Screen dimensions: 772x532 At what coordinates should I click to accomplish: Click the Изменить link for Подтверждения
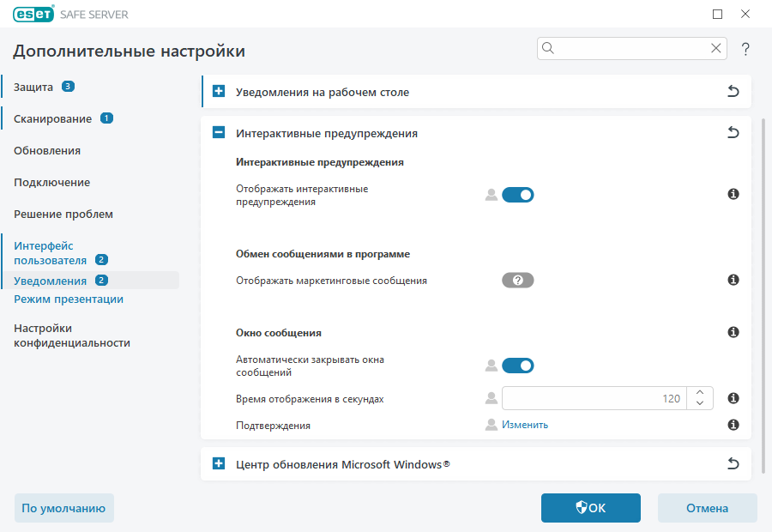[524, 424]
